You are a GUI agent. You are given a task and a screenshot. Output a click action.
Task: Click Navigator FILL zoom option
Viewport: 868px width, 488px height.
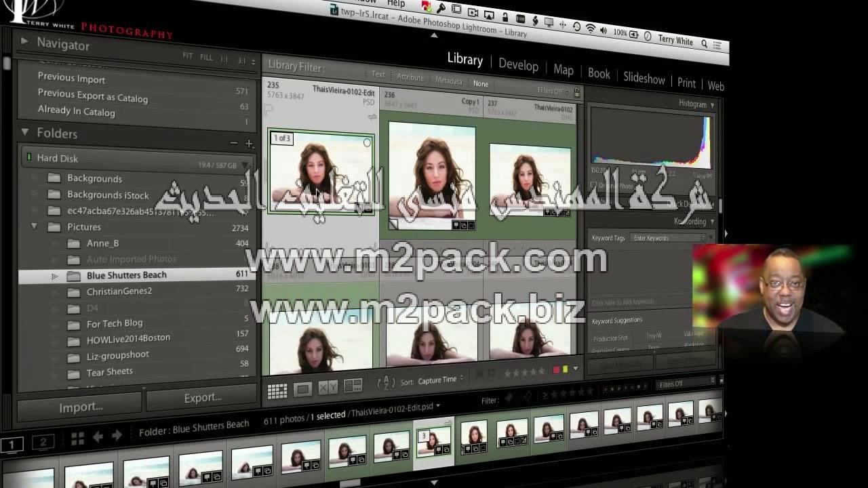coord(206,58)
